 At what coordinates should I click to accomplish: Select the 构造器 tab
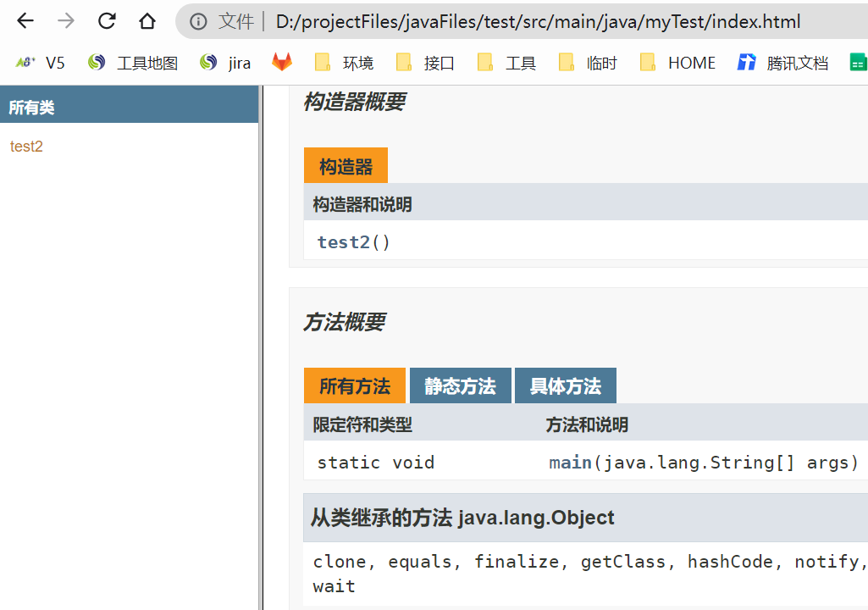tap(346, 166)
